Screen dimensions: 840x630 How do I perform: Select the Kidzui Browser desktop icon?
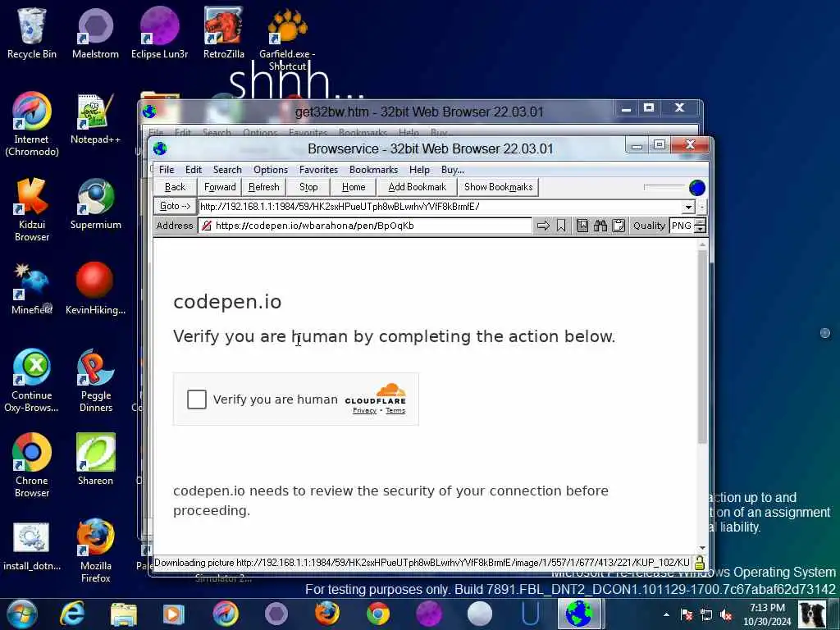(x=32, y=209)
